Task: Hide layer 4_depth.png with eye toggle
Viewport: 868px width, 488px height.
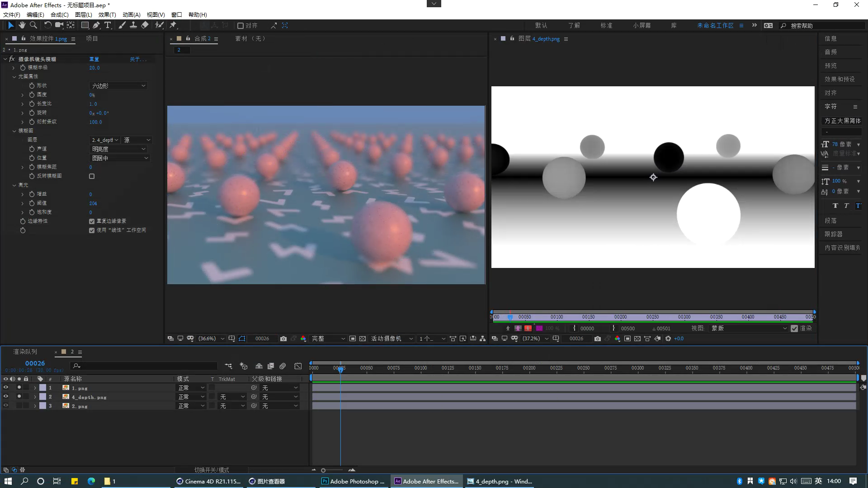Action: click(x=6, y=397)
